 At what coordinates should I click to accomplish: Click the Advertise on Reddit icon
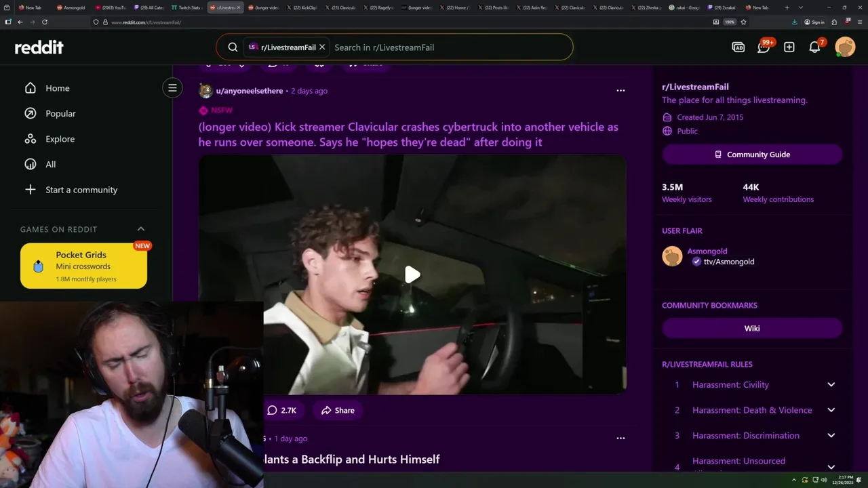tap(738, 47)
